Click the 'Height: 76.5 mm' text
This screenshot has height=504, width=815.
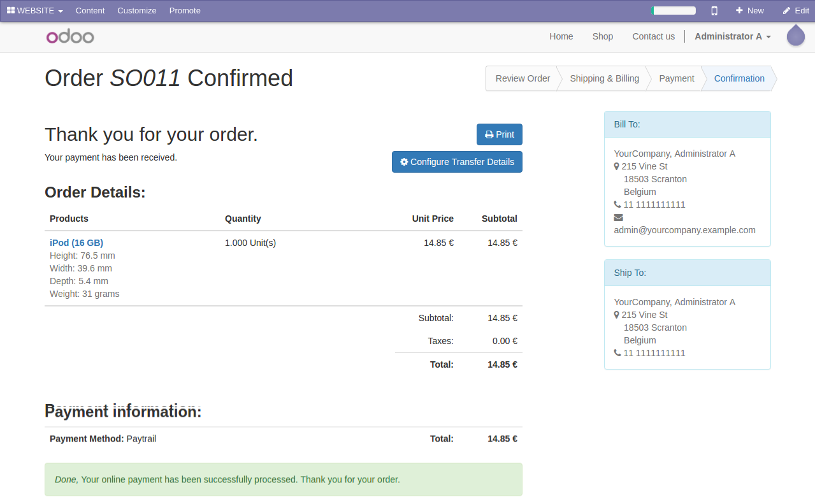82,256
